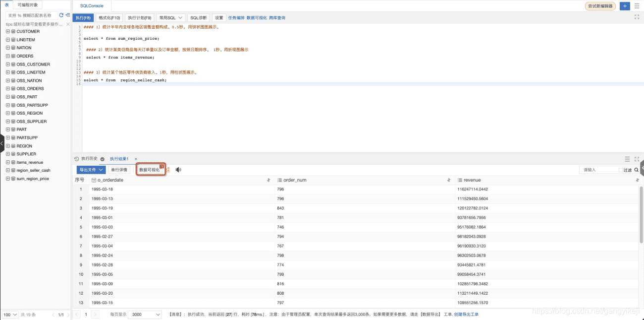The width and height of the screenshot is (644, 320).
Task: Open the 任务编排 link
Action: click(x=236, y=17)
